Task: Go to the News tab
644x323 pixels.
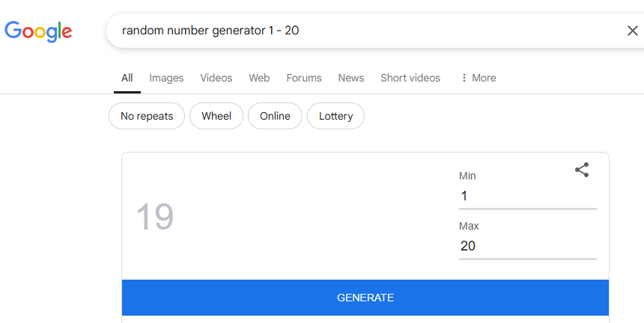Action: click(x=350, y=78)
